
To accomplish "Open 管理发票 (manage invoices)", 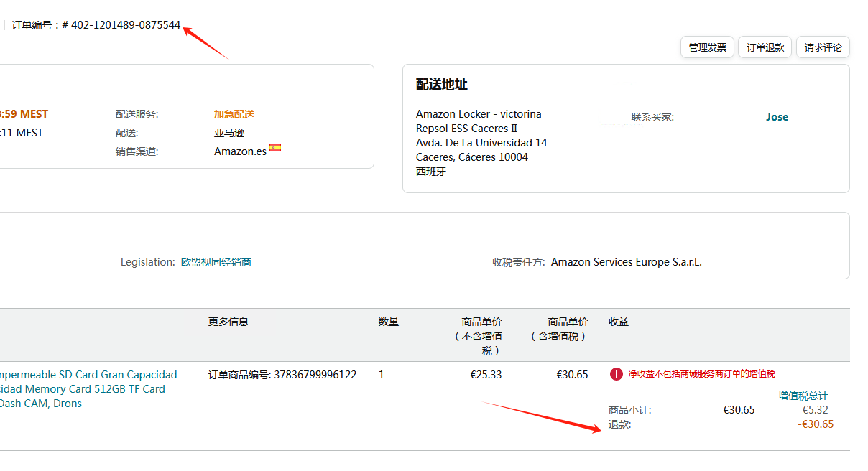I will click(x=707, y=47).
